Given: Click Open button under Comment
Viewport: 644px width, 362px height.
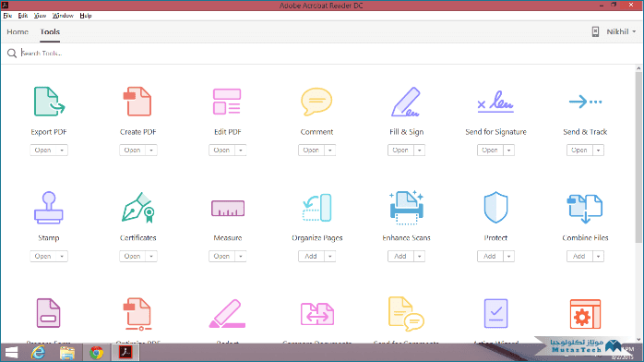Looking at the screenshot, I should click(311, 151).
